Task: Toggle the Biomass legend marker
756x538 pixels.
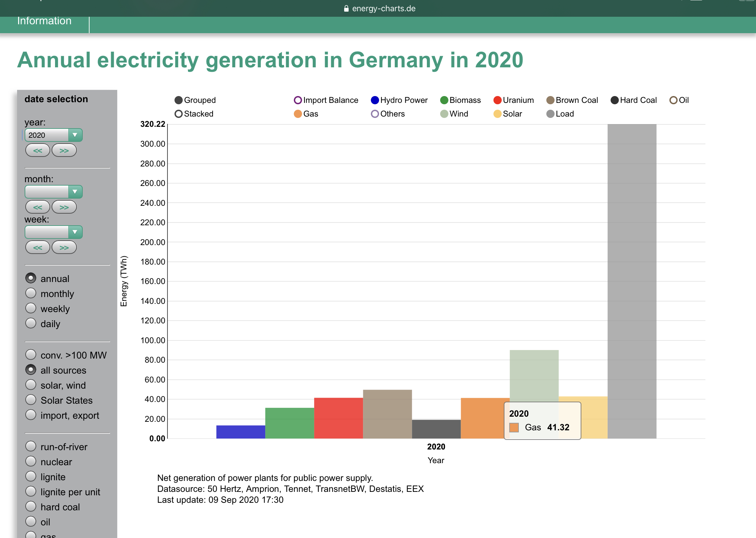Action: tap(444, 100)
